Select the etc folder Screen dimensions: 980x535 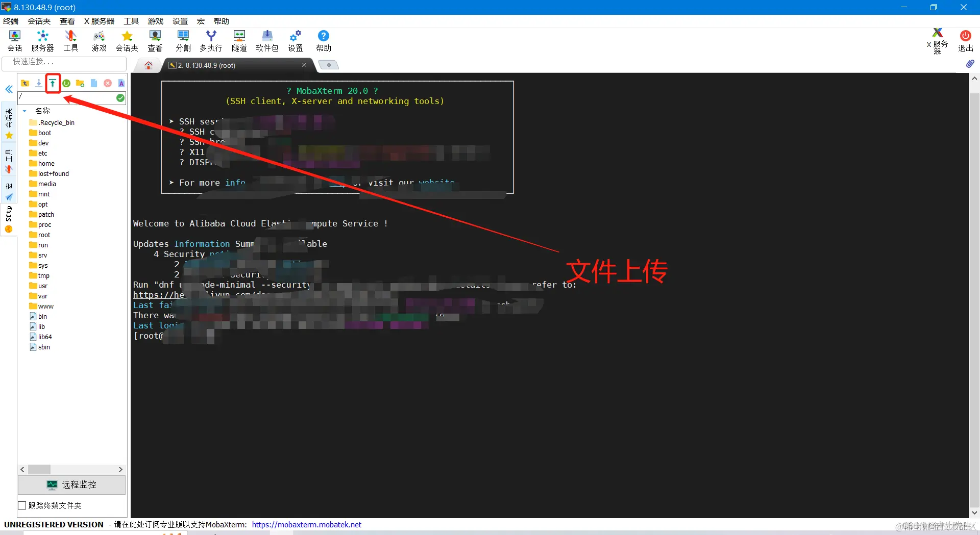pyautogui.click(x=38, y=153)
